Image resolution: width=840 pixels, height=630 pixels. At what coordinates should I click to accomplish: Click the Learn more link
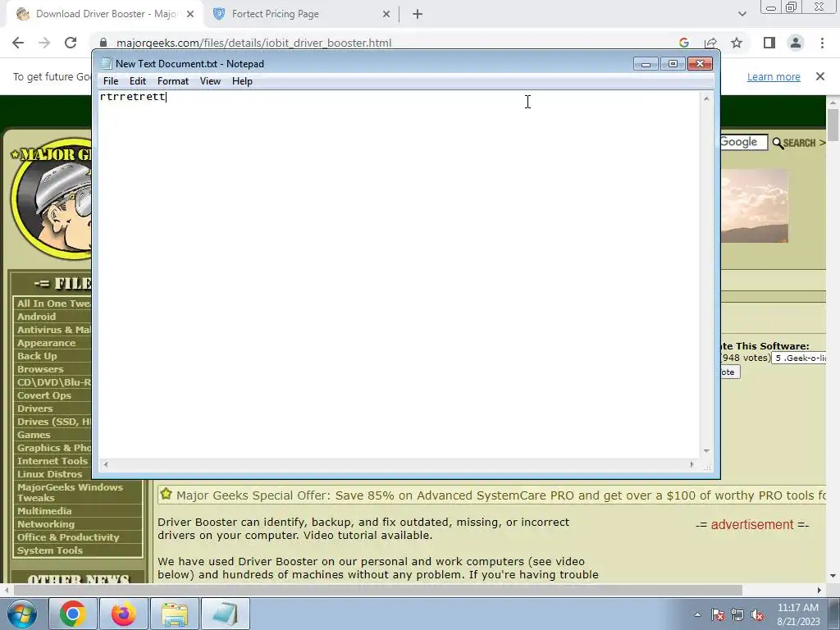(774, 76)
